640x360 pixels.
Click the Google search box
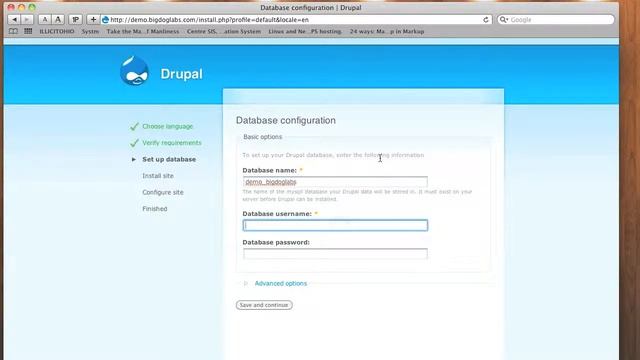[556, 20]
